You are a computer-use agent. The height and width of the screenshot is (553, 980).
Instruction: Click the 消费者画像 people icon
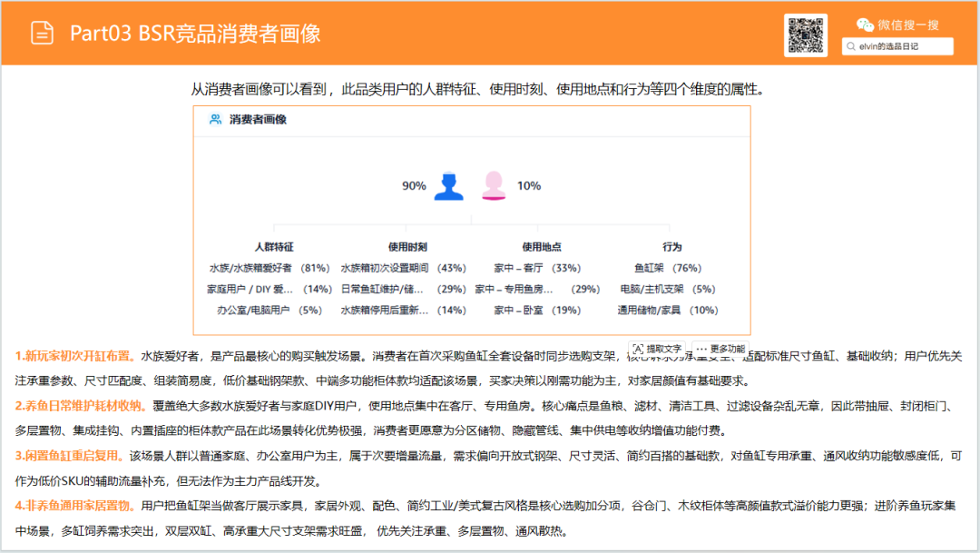click(216, 119)
